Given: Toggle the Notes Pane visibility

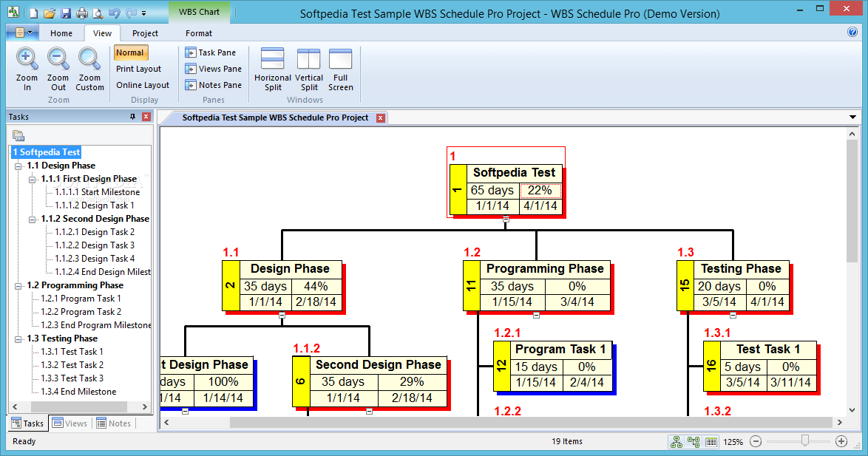Looking at the screenshot, I should (214, 85).
